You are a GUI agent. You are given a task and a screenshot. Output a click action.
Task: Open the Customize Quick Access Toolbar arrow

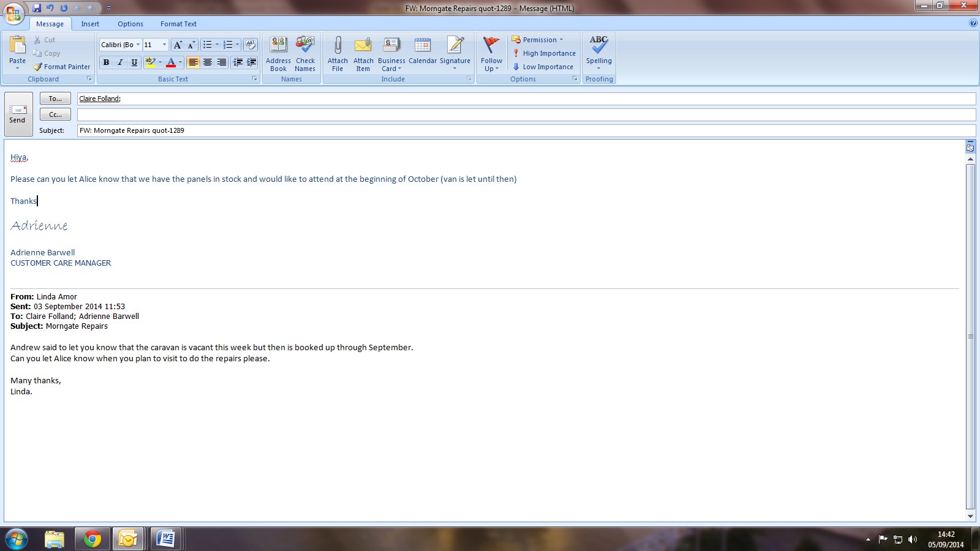(x=109, y=8)
